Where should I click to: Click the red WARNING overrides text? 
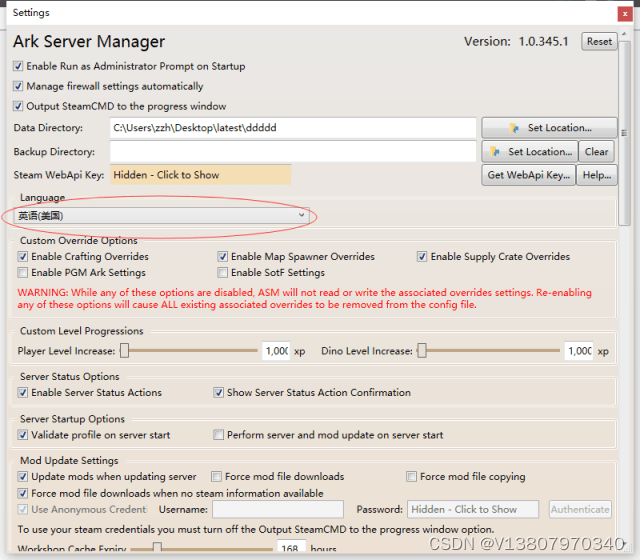pyautogui.click(x=304, y=299)
